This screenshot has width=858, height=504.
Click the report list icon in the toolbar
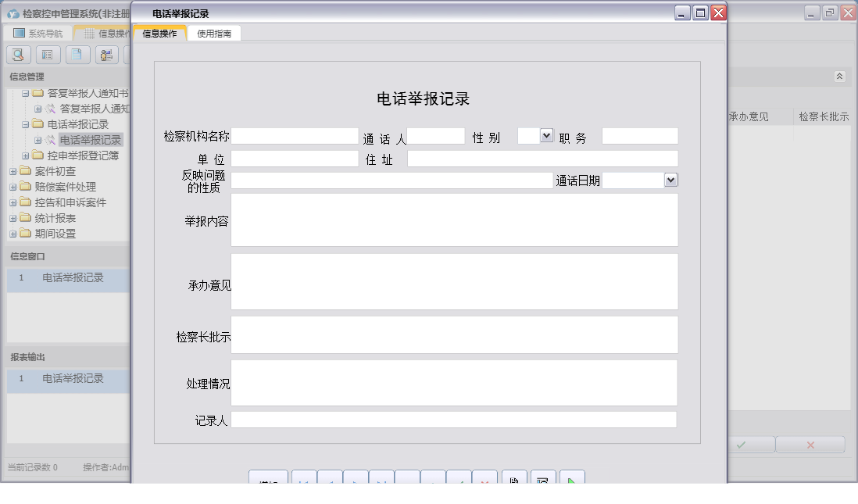click(x=48, y=55)
